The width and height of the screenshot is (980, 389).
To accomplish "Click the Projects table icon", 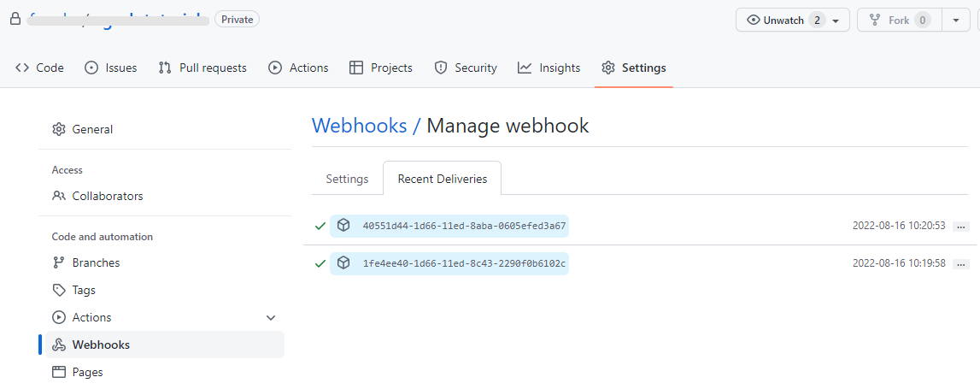I will pos(356,68).
